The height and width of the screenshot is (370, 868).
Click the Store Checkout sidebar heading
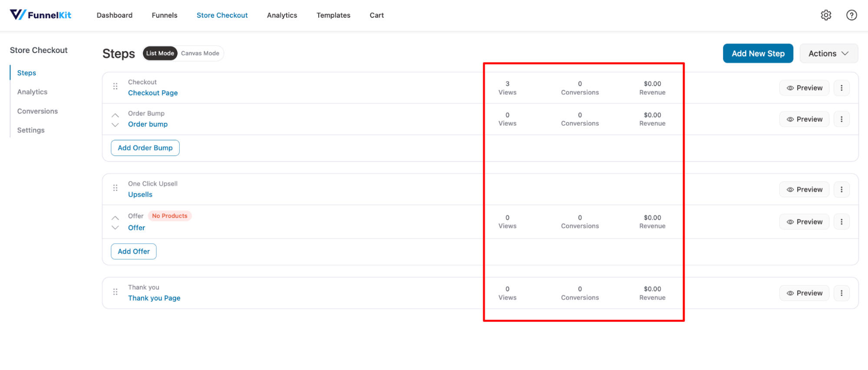coord(39,50)
